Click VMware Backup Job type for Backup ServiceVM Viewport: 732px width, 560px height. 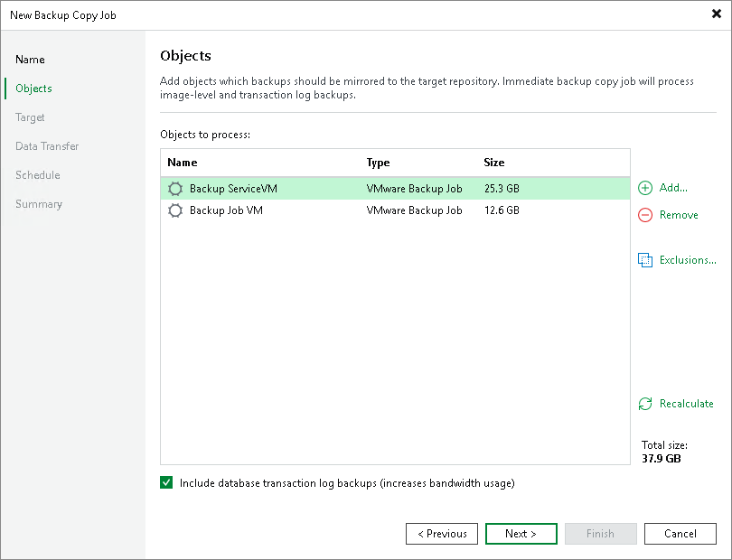[x=414, y=189]
